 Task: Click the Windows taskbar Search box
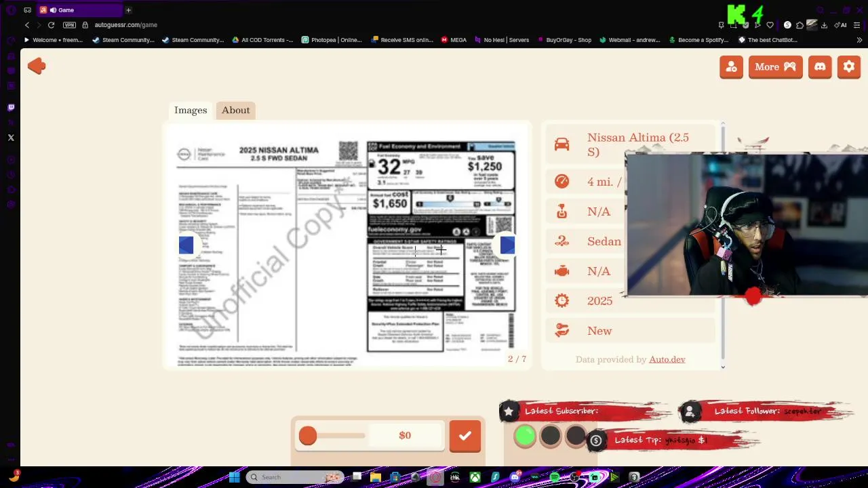tap(295, 477)
